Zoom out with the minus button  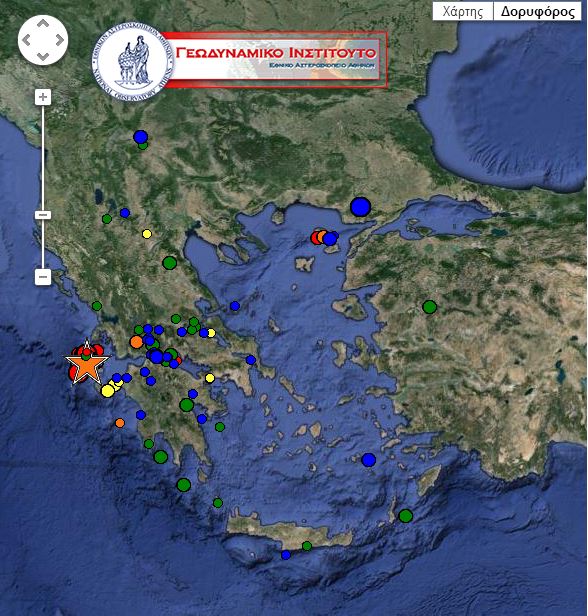(x=43, y=277)
